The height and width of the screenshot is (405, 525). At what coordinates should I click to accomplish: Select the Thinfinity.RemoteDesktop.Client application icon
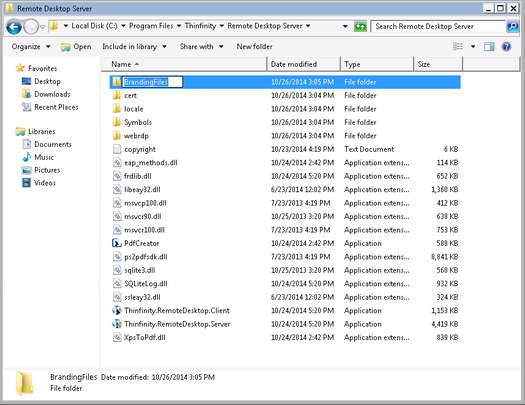tap(117, 311)
